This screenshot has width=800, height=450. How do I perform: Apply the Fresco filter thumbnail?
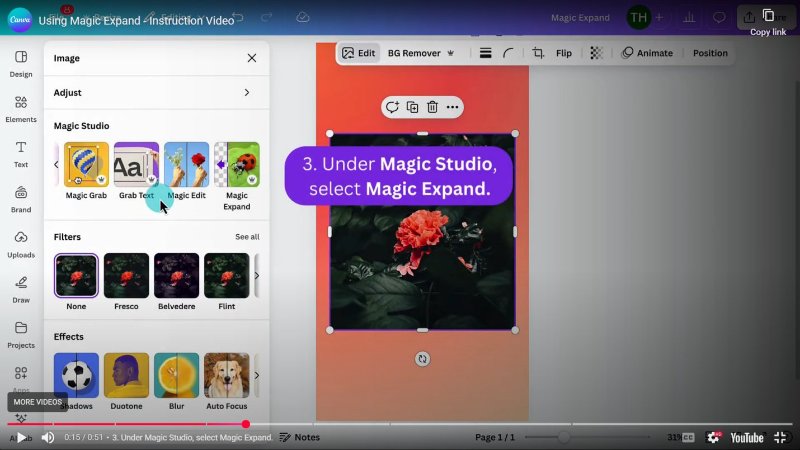pos(126,276)
